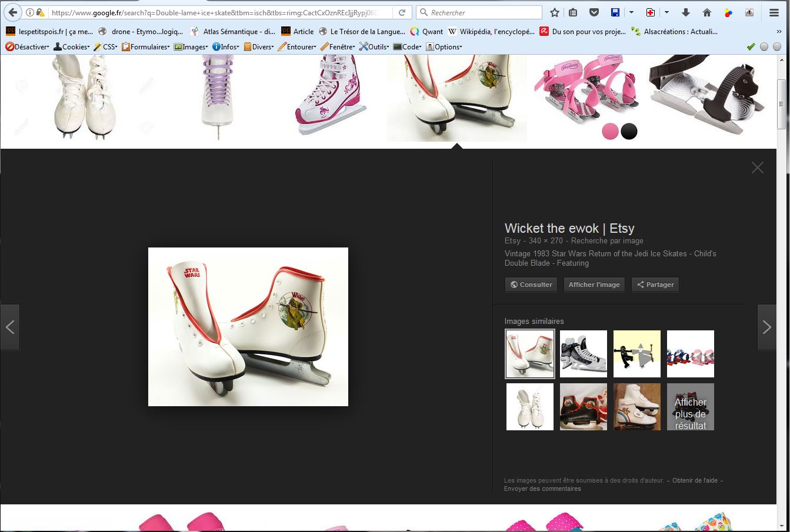Click the browser back arrow button
Viewport: 790px width, 532px height.
12,12
